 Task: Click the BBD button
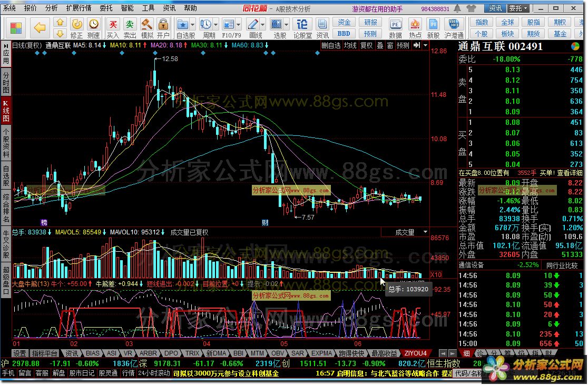coord(344,34)
